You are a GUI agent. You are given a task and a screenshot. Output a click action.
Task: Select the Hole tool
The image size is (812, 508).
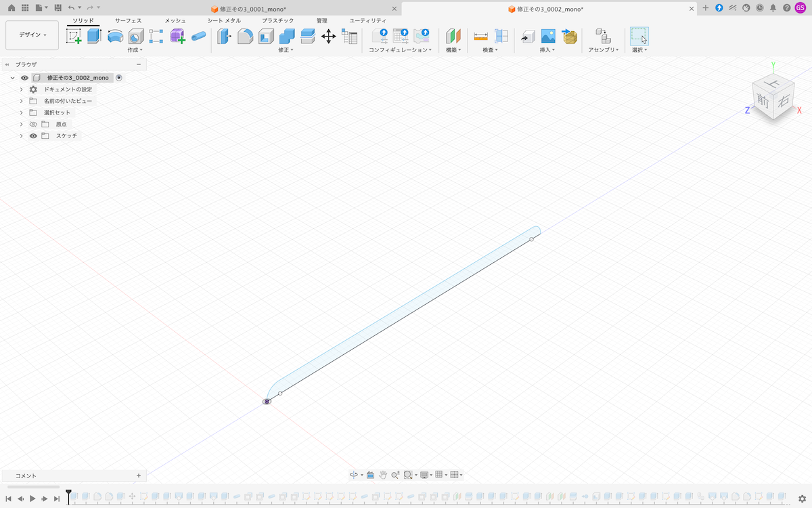(135, 36)
